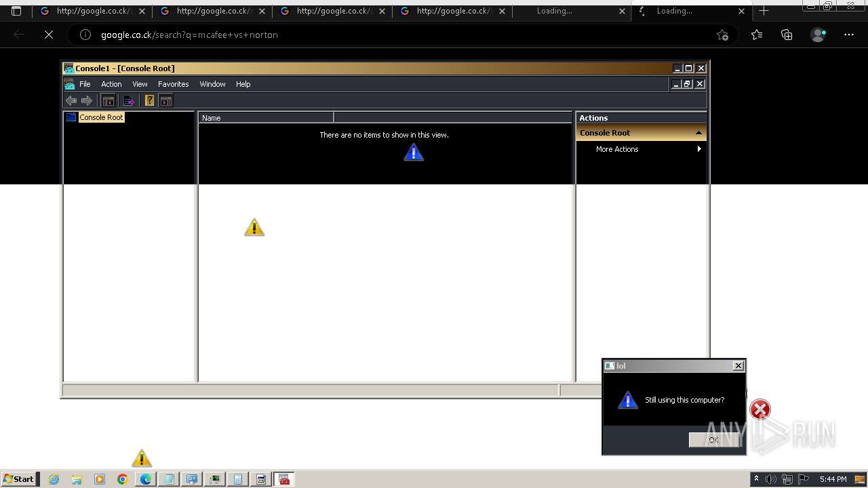This screenshot has height=488, width=868.
Task: Click the network tray icon
Action: click(x=787, y=479)
